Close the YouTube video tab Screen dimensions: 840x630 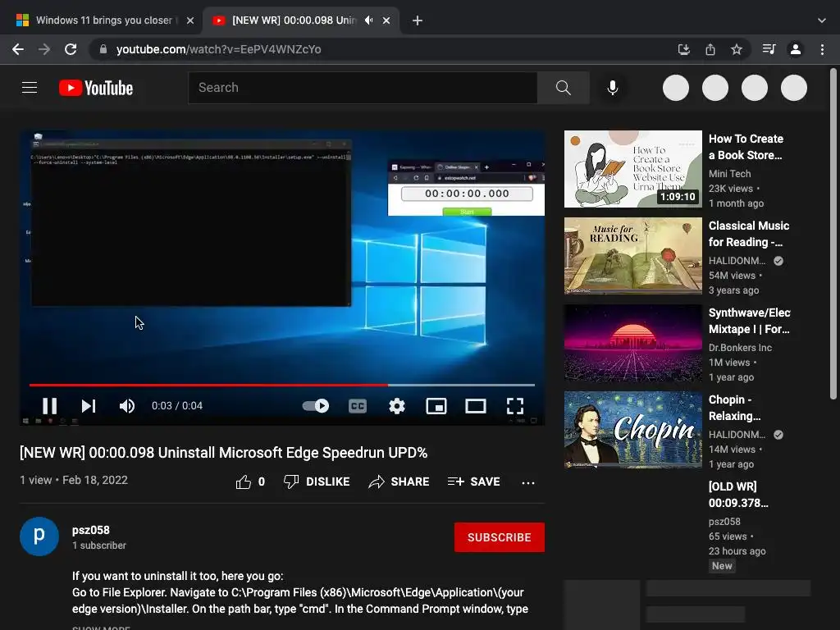pos(386,21)
